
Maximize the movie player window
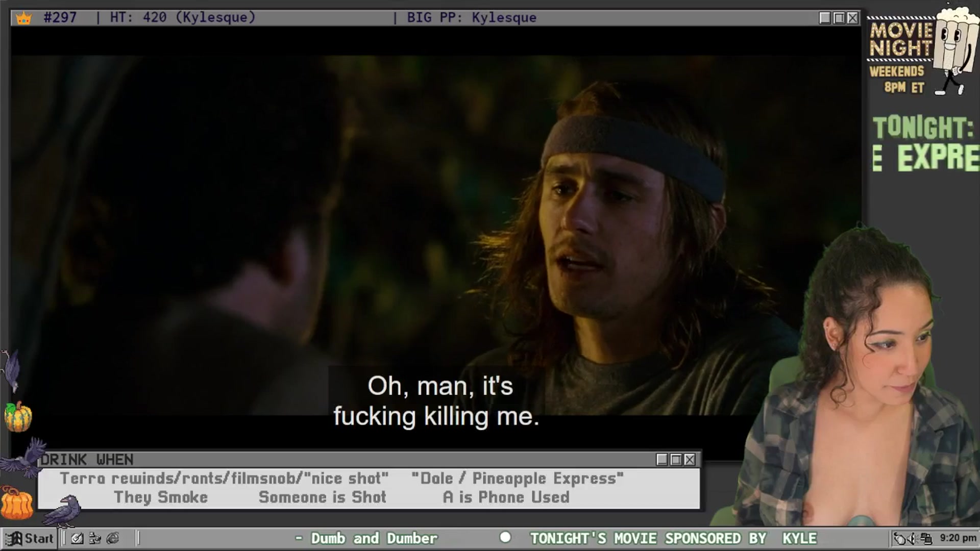pyautogui.click(x=839, y=18)
